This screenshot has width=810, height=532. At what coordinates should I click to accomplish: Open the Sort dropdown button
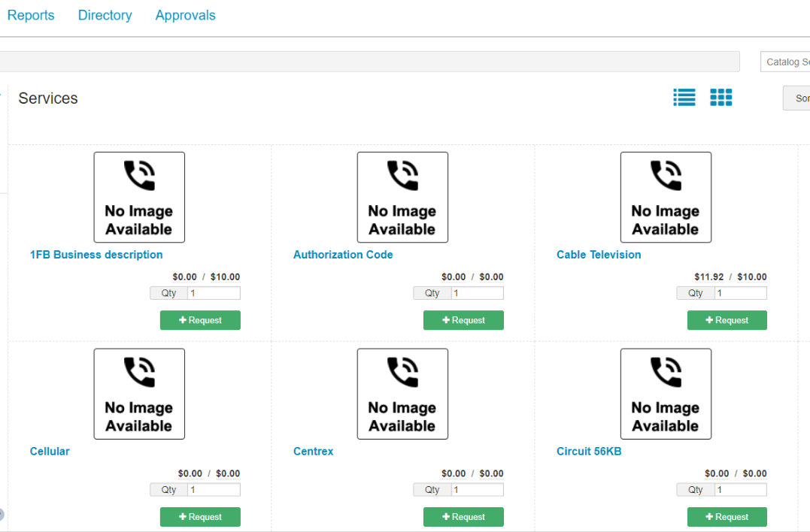tap(797, 98)
